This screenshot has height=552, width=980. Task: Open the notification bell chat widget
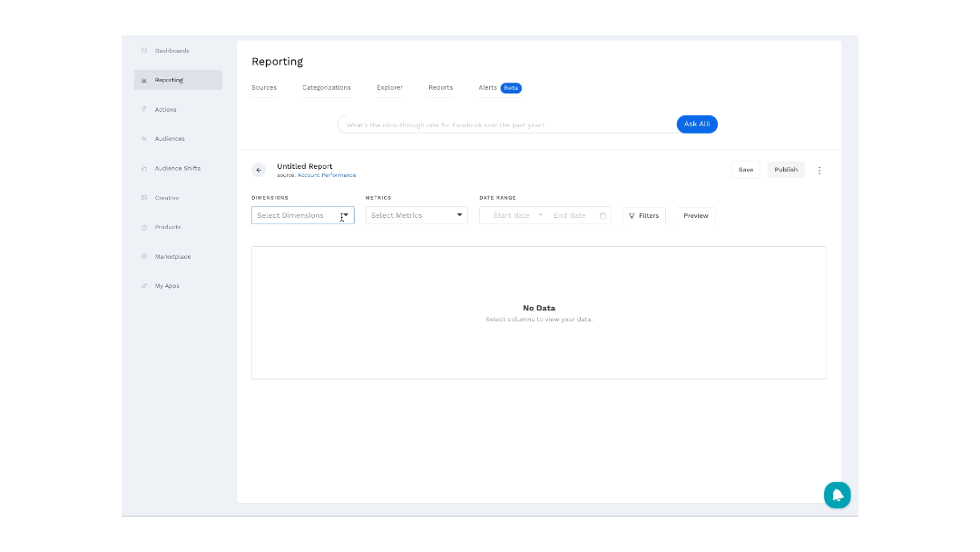837,495
